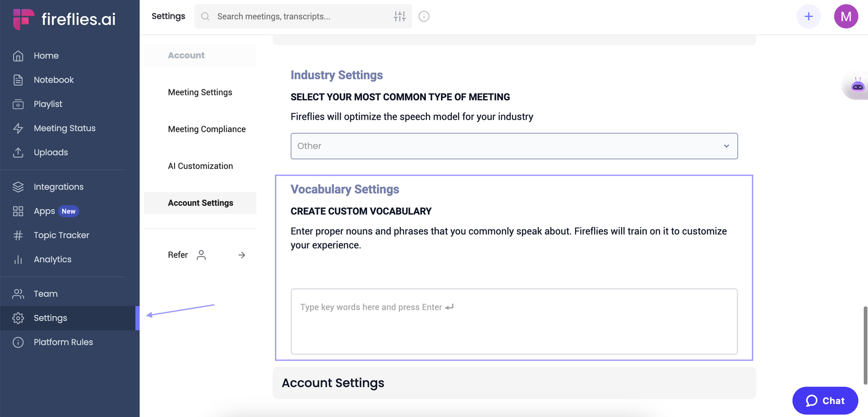The height and width of the screenshot is (417, 868).
Task: Open the Refer a friend link
Action: (x=178, y=255)
